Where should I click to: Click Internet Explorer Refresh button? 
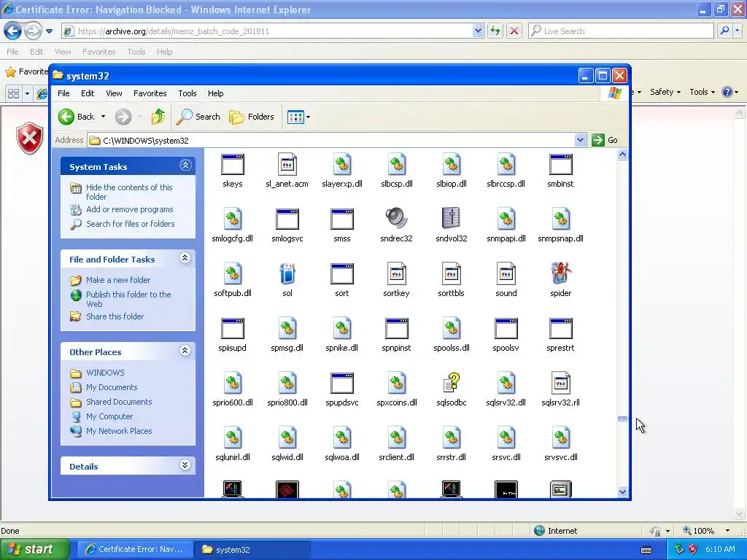pyautogui.click(x=495, y=31)
